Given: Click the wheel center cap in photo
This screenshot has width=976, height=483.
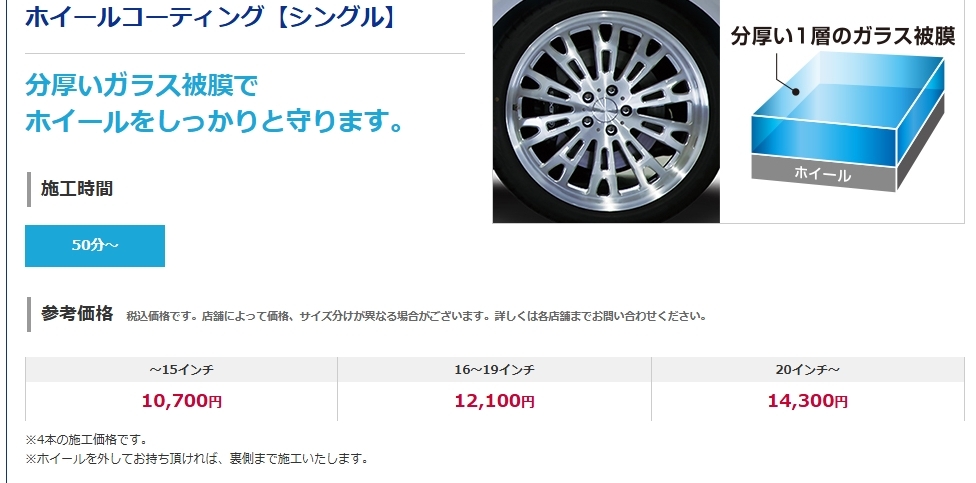Looking at the screenshot, I should pyautogui.click(x=606, y=107).
